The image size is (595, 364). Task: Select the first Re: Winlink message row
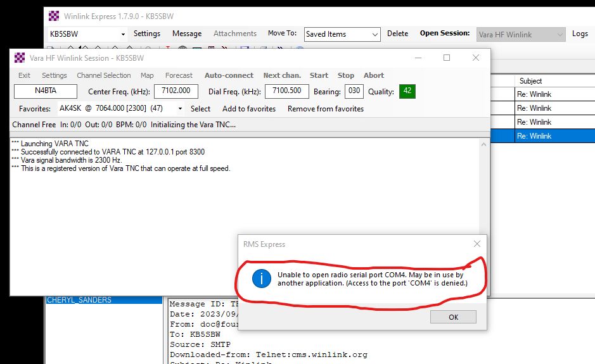click(542, 94)
